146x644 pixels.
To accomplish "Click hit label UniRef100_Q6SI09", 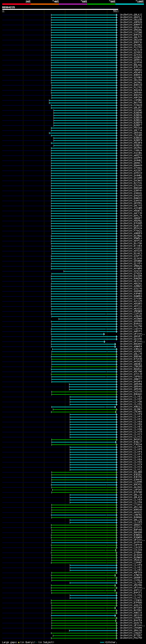I will click(131, 615).
